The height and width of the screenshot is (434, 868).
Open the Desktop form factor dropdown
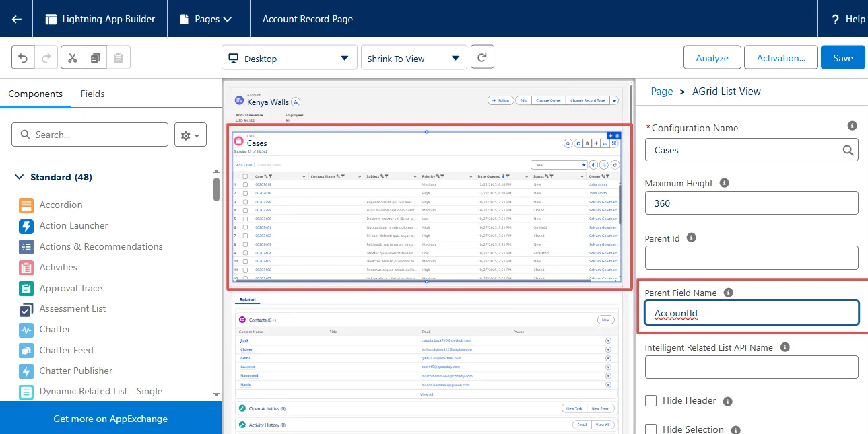click(290, 58)
